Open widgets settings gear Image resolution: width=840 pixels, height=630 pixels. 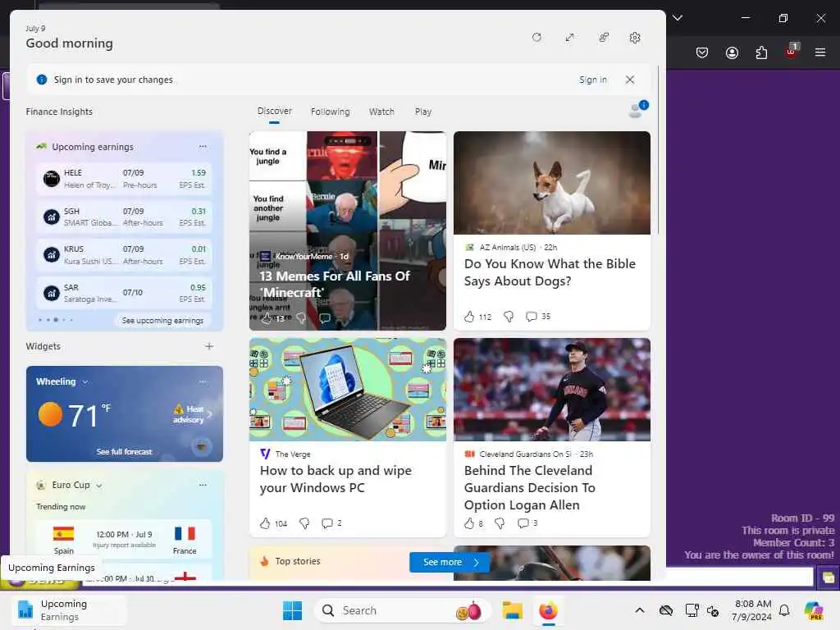[635, 38]
